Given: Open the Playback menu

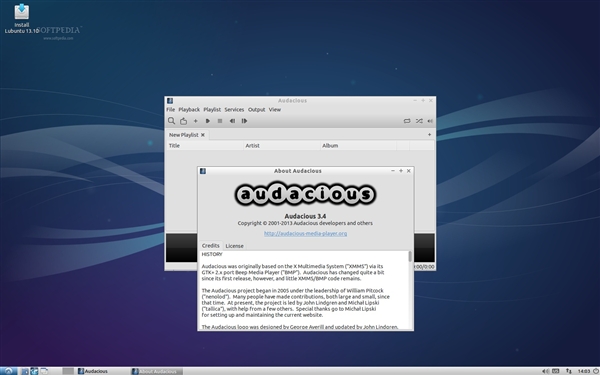Looking at the screenshot, I should 189,109.
